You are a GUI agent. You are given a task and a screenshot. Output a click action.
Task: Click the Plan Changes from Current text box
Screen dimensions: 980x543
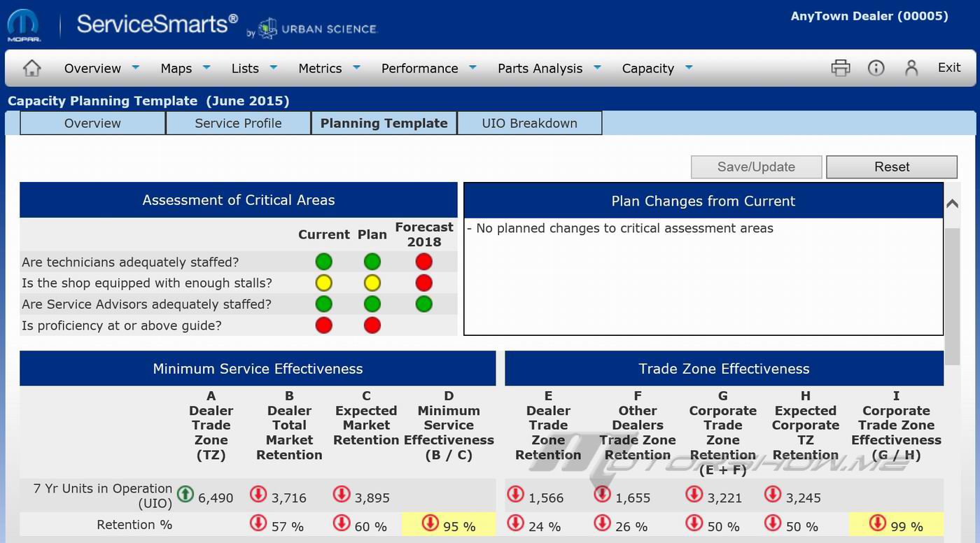pos(703,276)
